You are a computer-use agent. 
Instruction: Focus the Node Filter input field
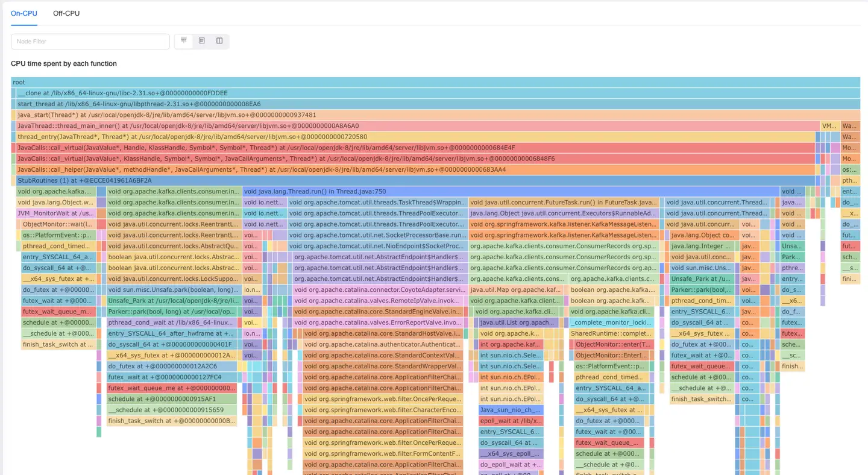pyautogui.click(x=90, y=42)
